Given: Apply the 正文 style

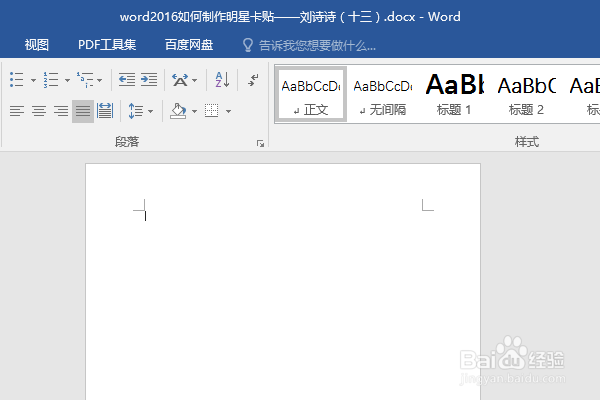Looking at the screenshot, I should click(311, 94).
